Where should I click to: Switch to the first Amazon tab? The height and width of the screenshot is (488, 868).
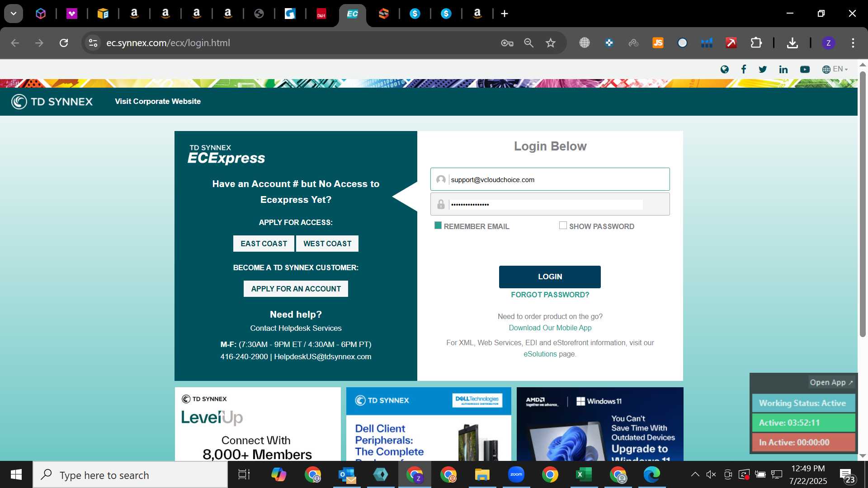pyautogui.click(x=134, y=14)
